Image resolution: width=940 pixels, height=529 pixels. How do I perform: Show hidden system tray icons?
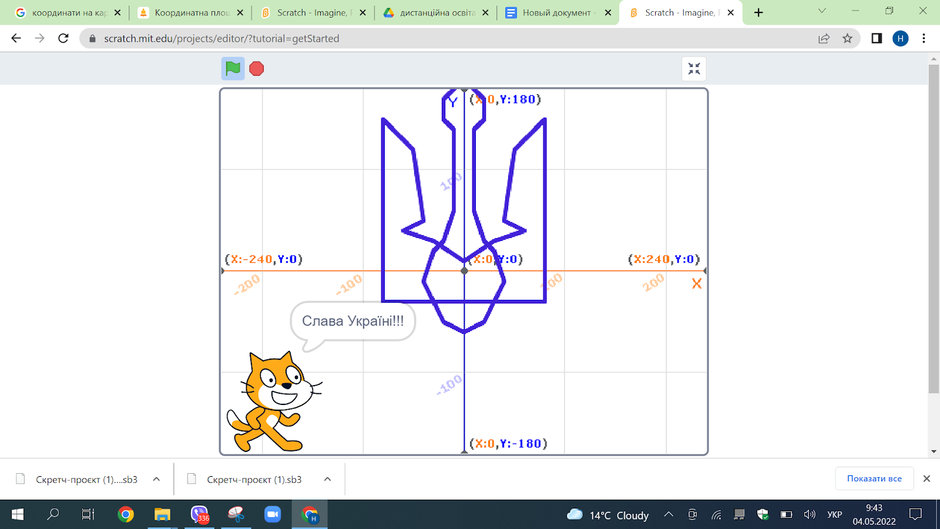(668, 515)
